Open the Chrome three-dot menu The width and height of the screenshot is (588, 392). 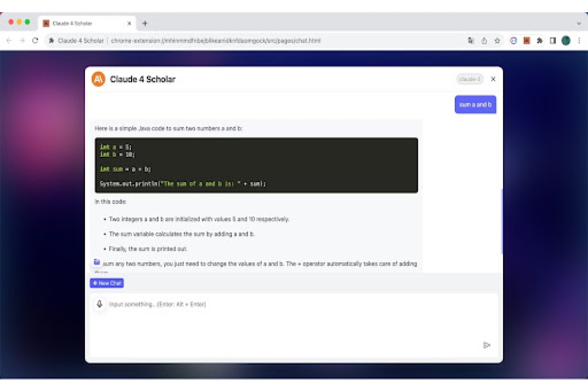pos(579,40)
